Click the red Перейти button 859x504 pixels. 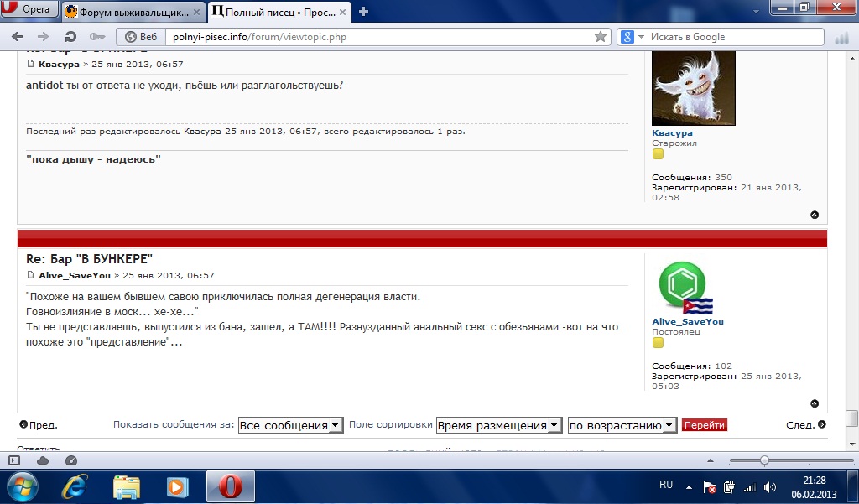point(705,425)
